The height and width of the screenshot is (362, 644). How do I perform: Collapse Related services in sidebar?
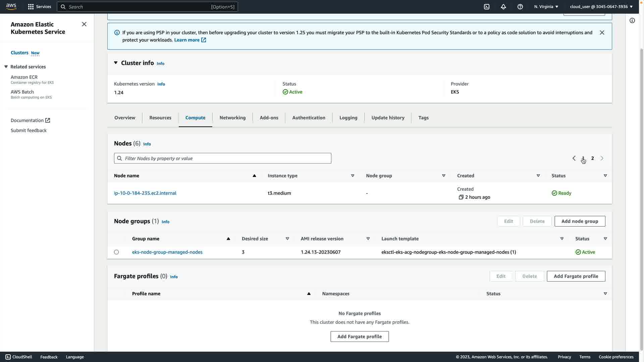tap(6, 67)
